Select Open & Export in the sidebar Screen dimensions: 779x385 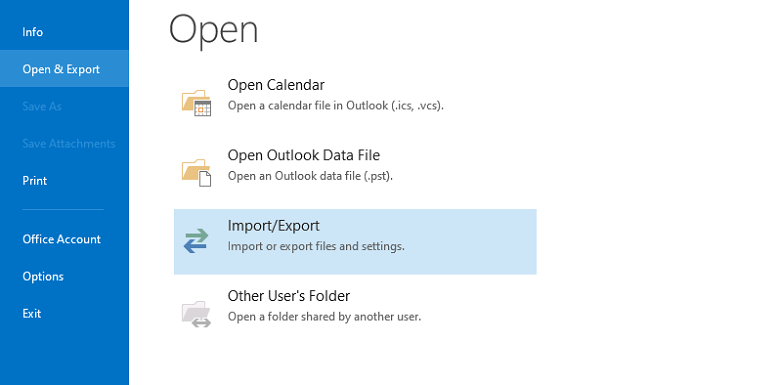pos(61,69)
